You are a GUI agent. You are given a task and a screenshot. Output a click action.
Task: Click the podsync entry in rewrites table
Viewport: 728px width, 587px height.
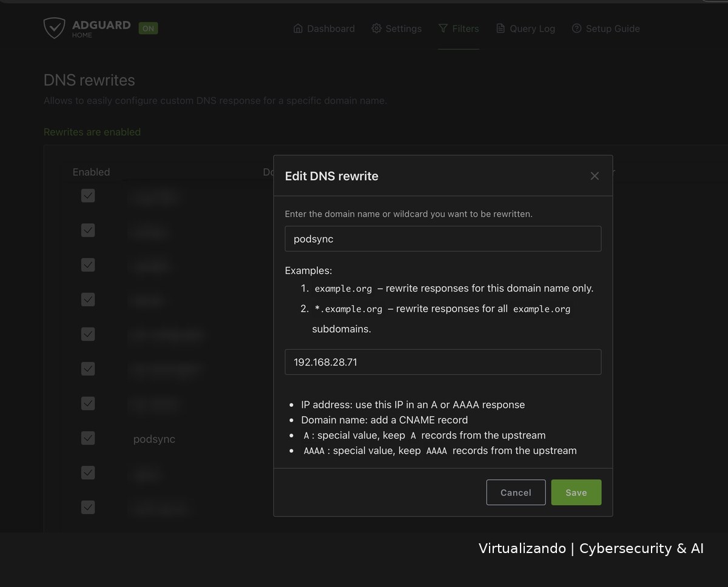click(x=154, y=439)
